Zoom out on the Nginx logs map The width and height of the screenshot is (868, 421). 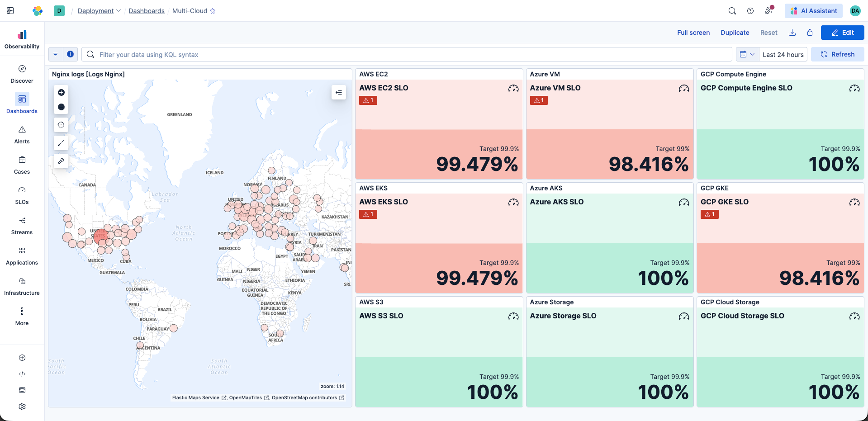(x=61, y=107)
